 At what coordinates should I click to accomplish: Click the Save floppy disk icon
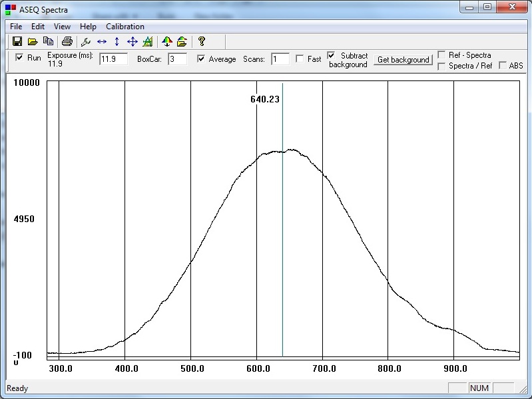[x=17, y=41]
